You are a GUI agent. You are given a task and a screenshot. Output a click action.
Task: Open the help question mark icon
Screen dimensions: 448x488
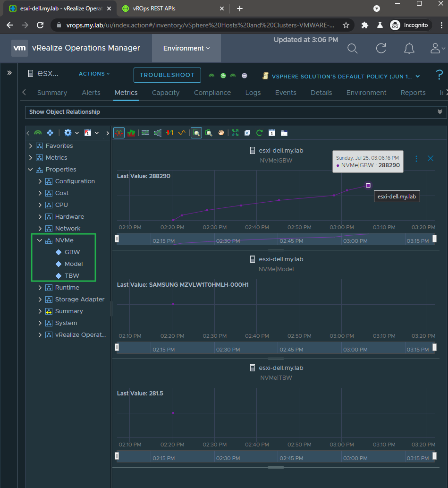[440, 75]
